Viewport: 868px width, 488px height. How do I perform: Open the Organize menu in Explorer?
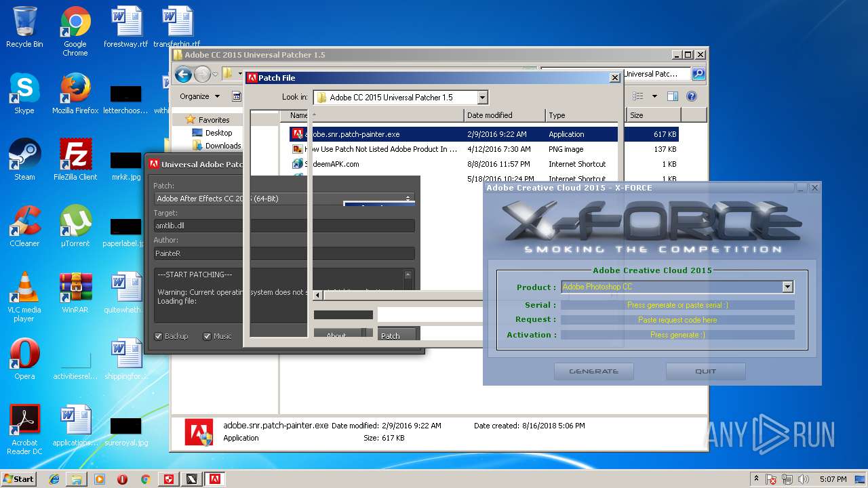point(199,96)
